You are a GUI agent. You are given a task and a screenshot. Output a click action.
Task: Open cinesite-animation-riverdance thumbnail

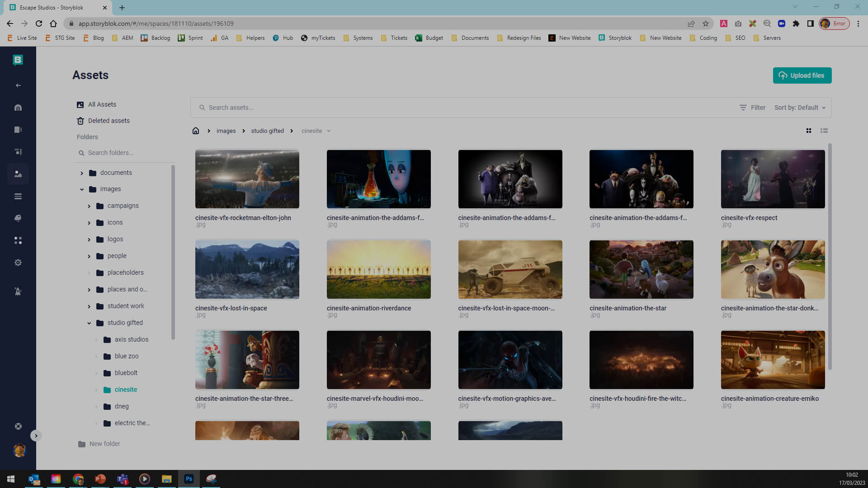coord(379,269)
